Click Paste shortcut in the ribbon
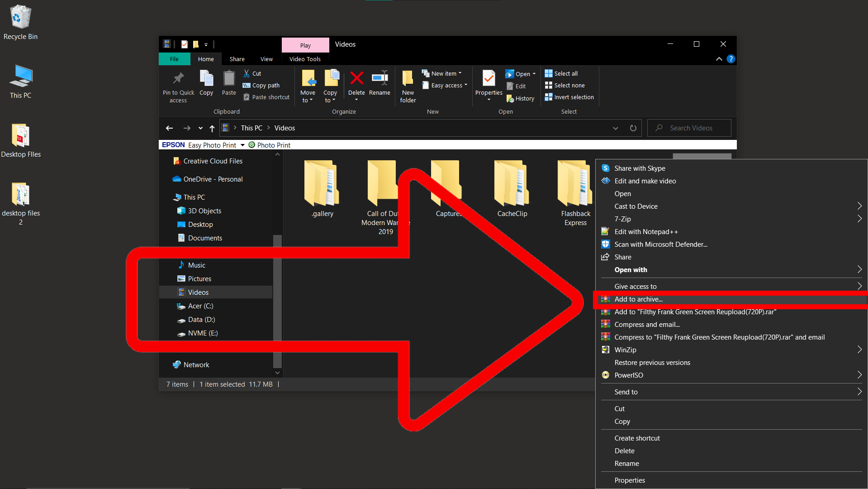 [x=266, y=97]
